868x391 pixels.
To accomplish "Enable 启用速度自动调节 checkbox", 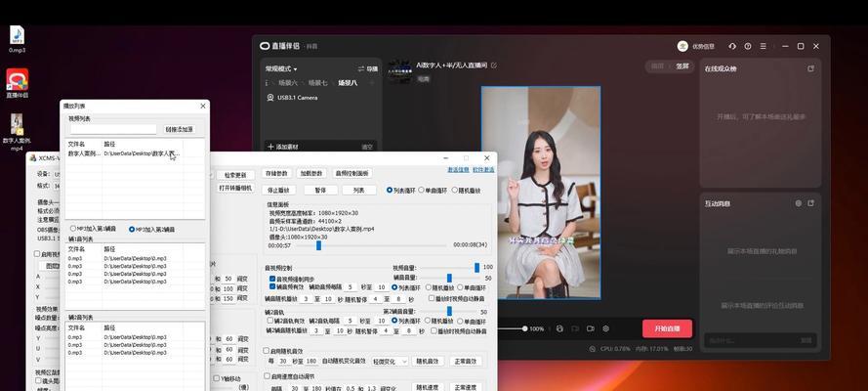I will coord(267,376).
